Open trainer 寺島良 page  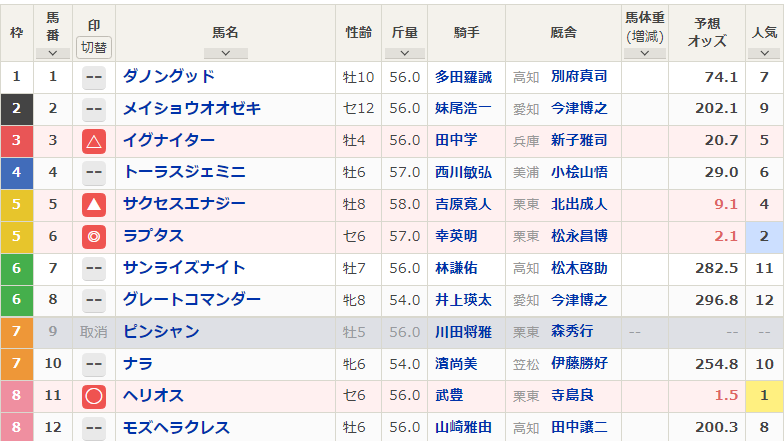[572, 396]
